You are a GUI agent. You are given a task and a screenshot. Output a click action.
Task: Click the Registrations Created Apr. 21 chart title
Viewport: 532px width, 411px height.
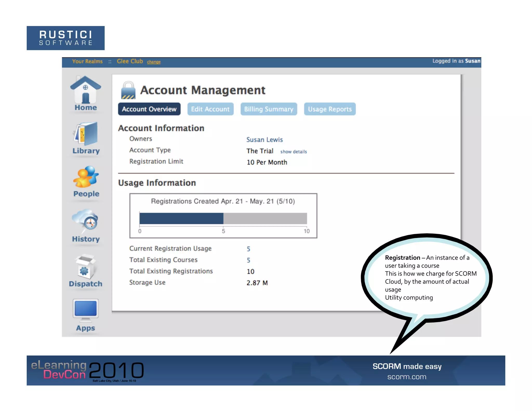[223, 201]
